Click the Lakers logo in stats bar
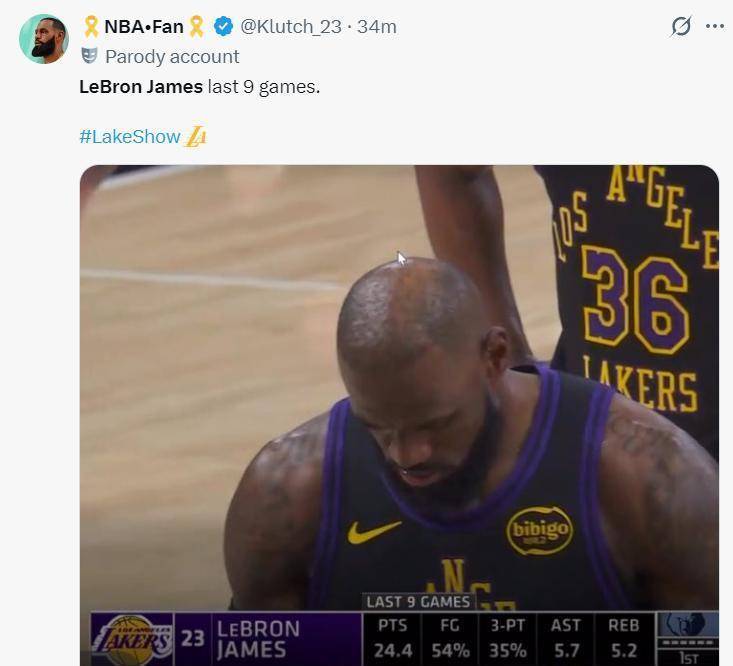This screenshot has width=733, height=666. coord(132,638)
